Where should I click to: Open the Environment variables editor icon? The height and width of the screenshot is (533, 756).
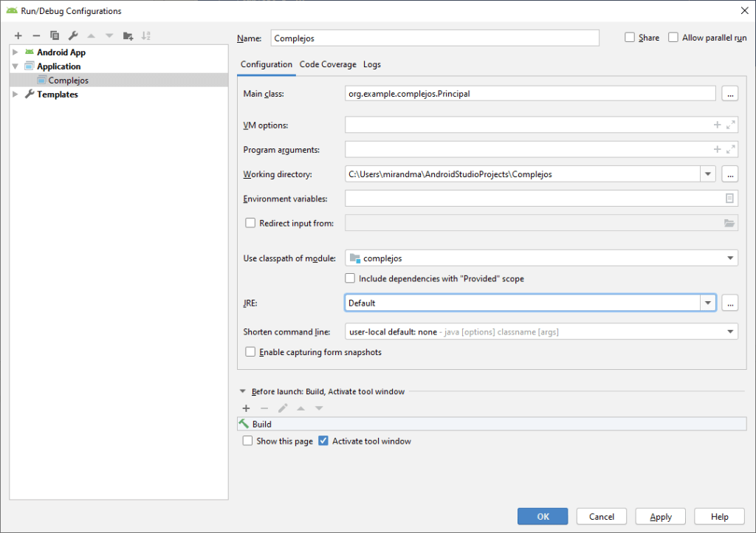[729, 199]
